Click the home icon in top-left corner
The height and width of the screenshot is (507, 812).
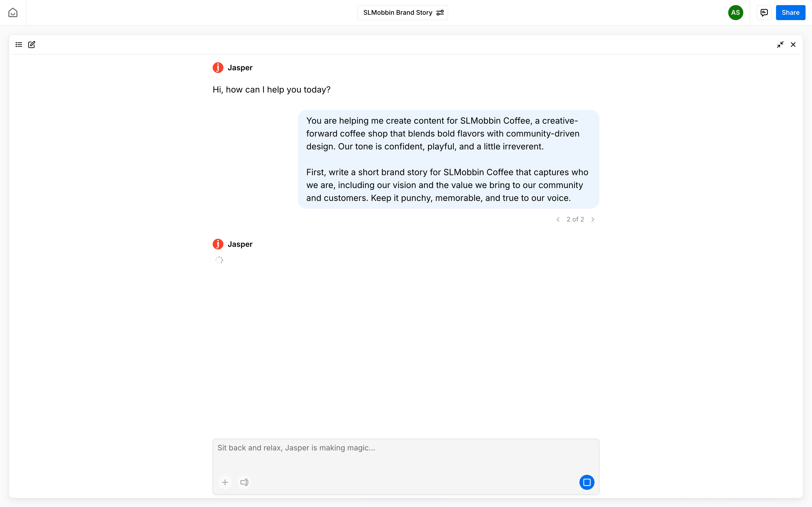point(13,13)
